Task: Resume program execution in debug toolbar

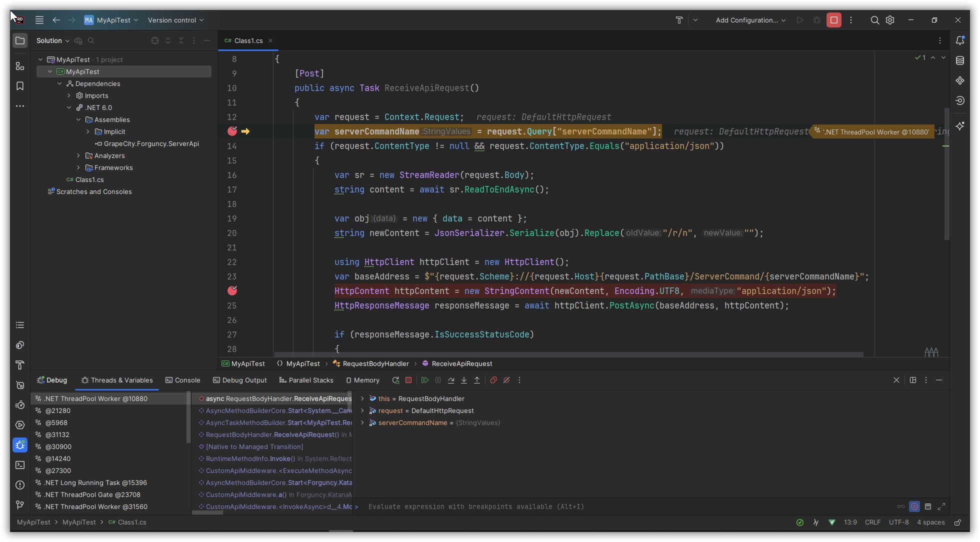Action: click(x=424, y=380)
